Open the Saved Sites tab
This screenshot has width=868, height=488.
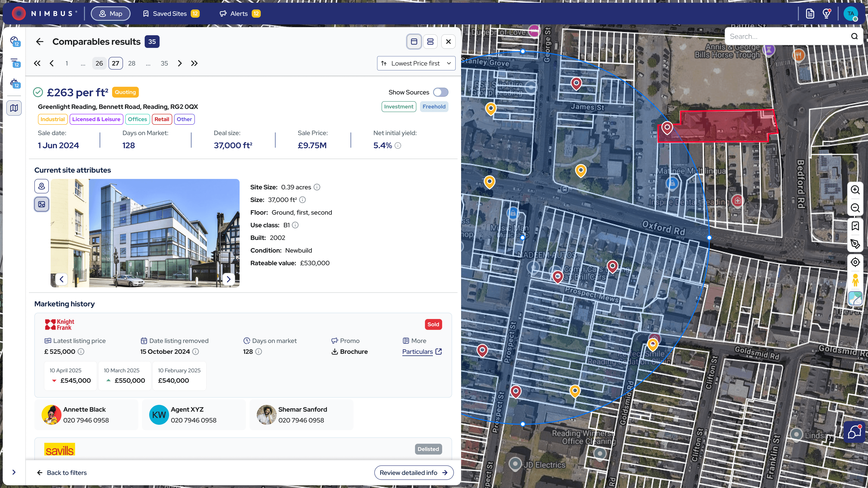171,14
